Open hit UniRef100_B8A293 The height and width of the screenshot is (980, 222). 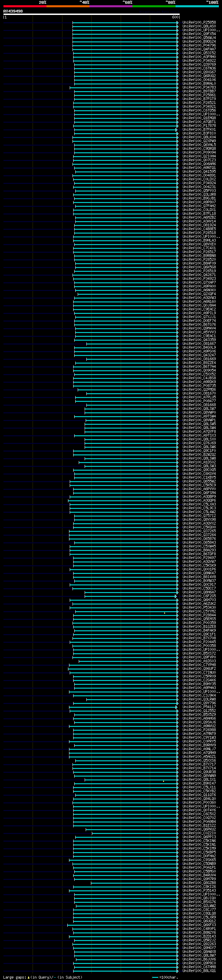coord(199,550)
